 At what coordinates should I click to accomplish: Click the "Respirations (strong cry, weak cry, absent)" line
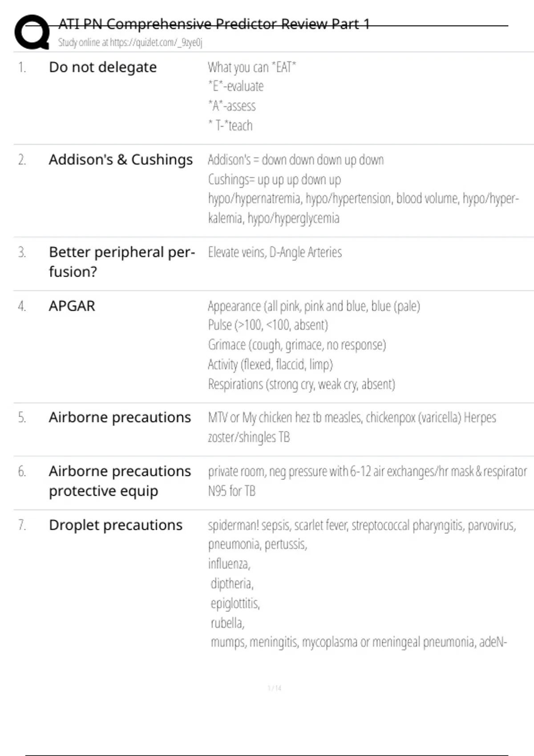301,384
